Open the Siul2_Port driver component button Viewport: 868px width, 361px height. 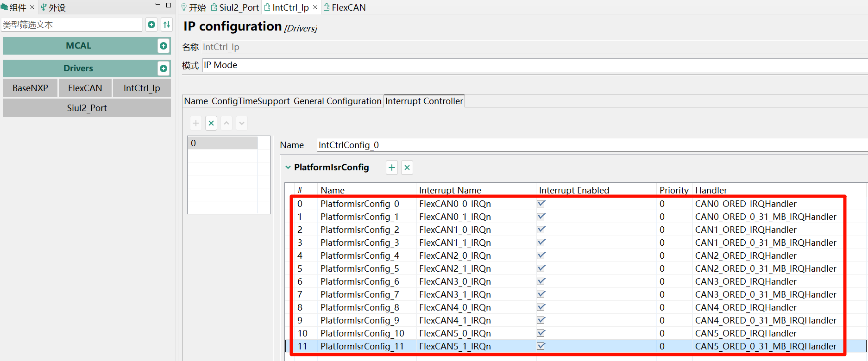[87, 108]
